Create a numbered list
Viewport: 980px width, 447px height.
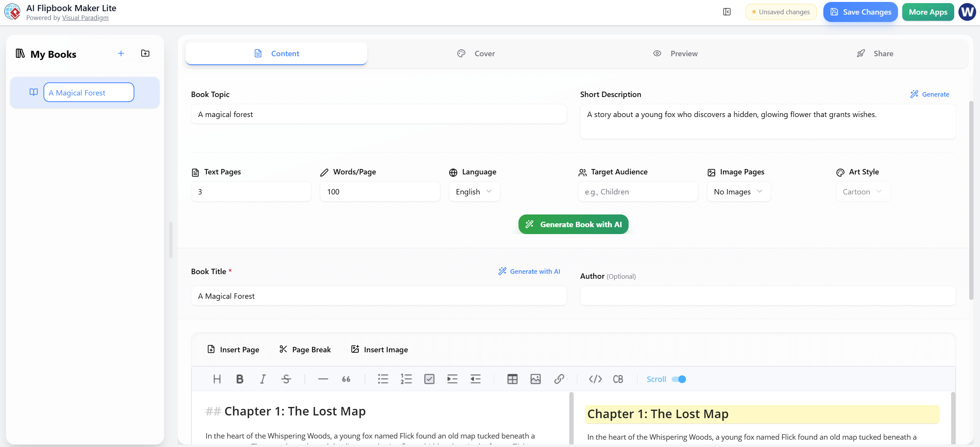click(x=406, y=379)
